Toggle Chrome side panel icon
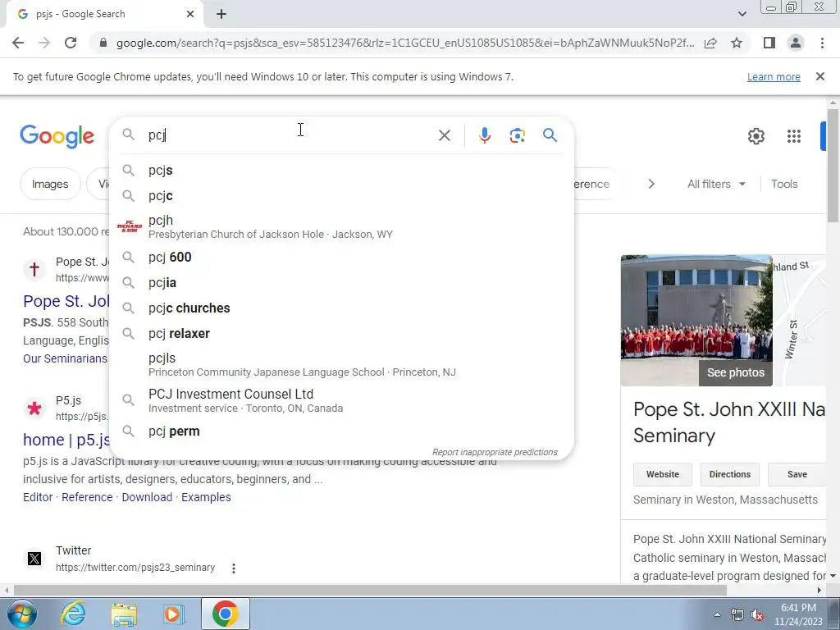Screen dimensions: 840x630 tap(769, 43)
